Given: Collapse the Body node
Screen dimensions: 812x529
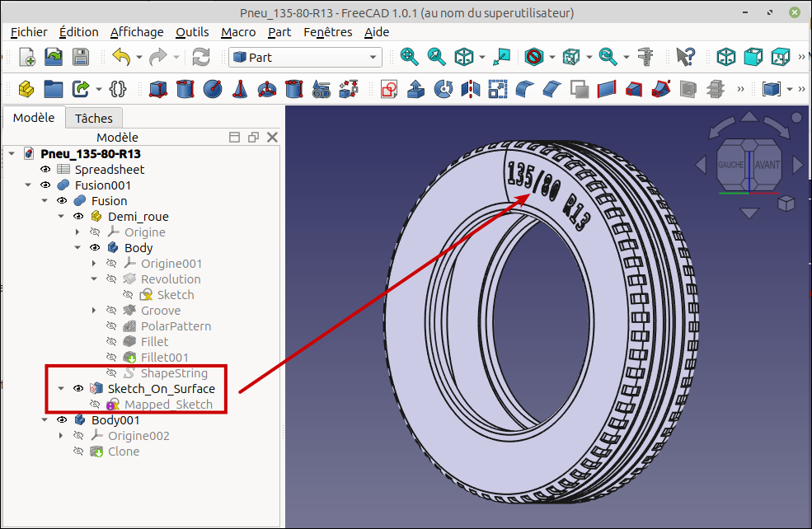Looking at the screenshot, I should pos(77,247).
